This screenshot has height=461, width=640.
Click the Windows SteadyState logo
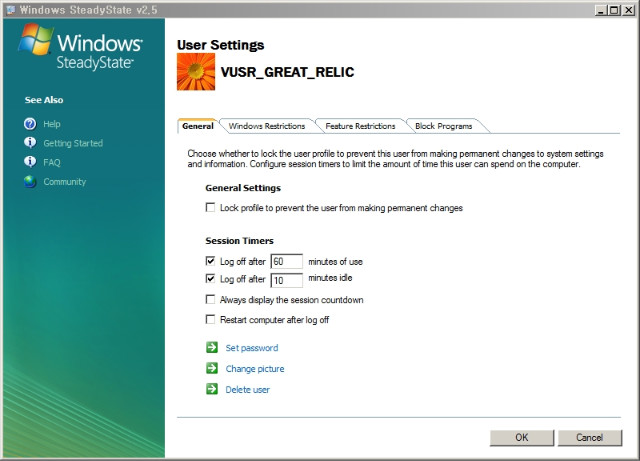tap(80, 47)
